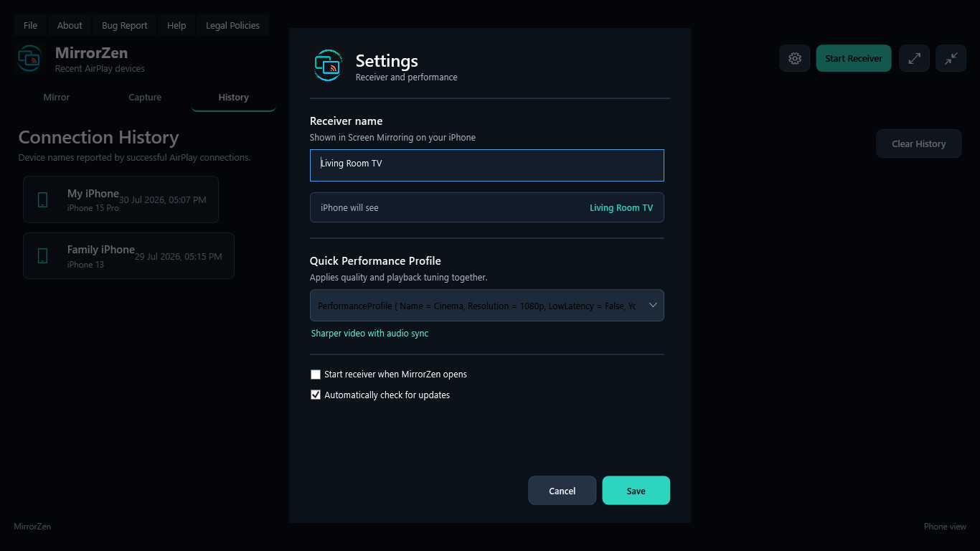Click the MirrorZen logo in main window
The width and height of the screenshot is (980, 551).
pos(30,59)
